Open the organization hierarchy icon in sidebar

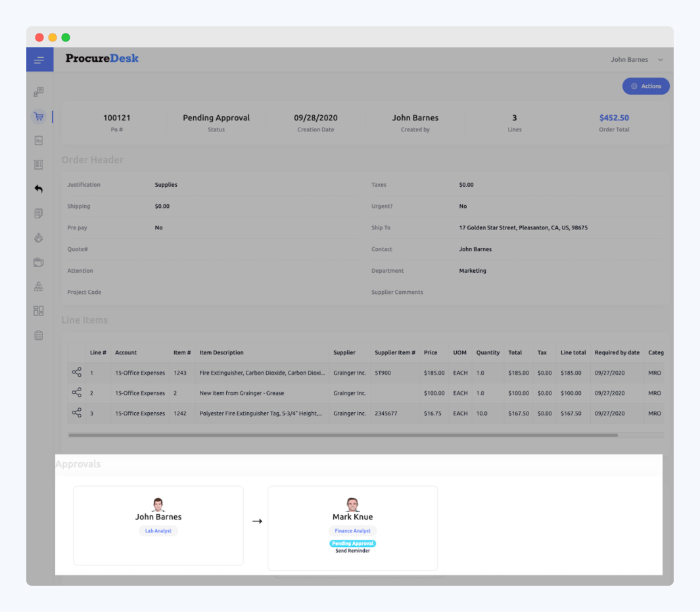(38, 286)
